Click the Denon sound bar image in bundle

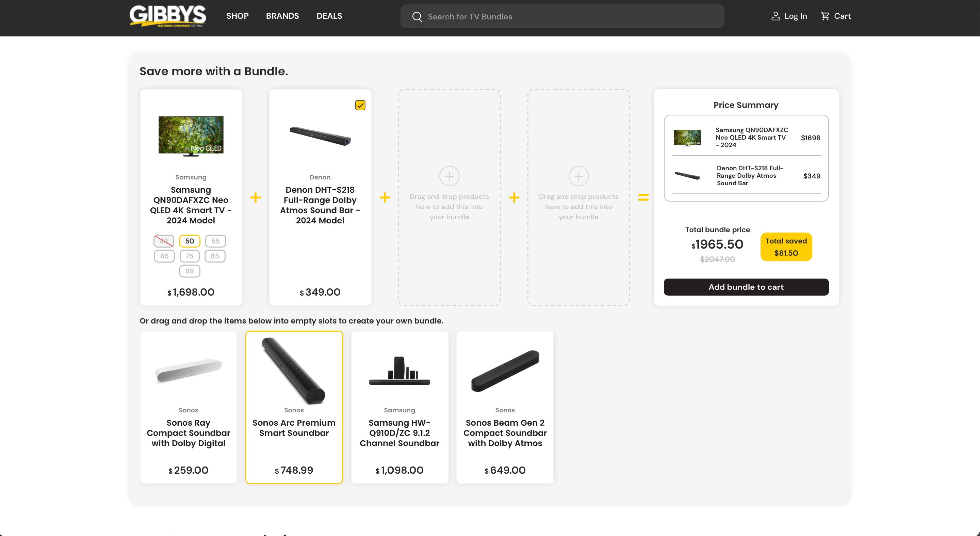pyautogui.click(x=320, y=136)
